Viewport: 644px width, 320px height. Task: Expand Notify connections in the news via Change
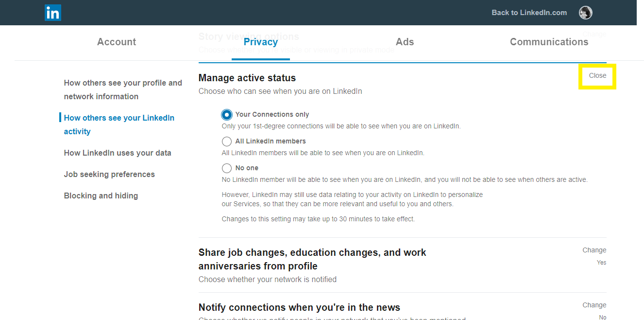[x=594, y=305]
